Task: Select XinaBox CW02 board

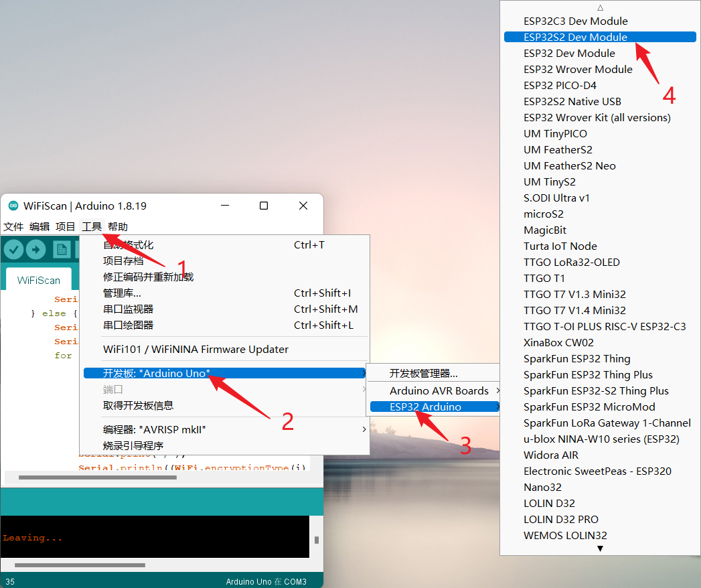Action: (x=600, y=343)
